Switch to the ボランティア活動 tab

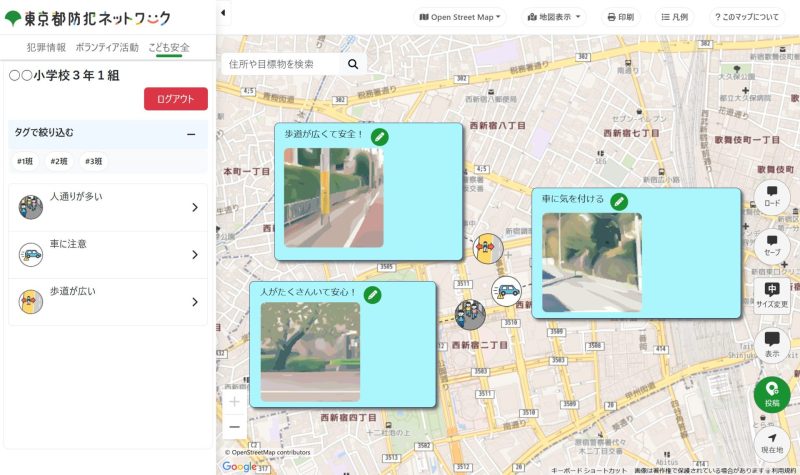click(107, 47)
